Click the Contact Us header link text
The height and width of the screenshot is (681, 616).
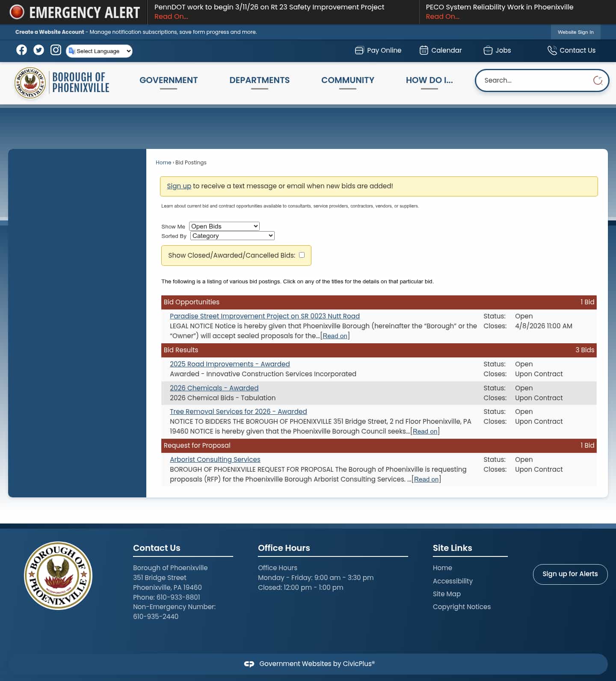[577, 51]
